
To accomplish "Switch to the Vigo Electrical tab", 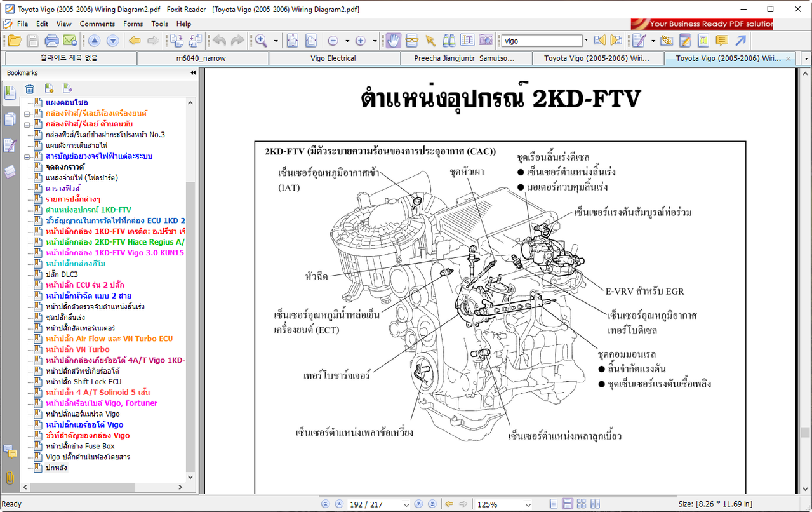I will 334,58.
